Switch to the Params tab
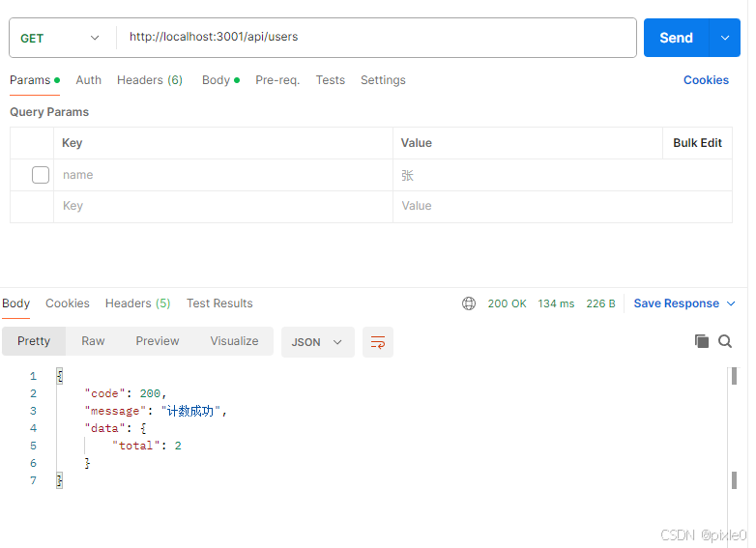756x548 pixels. (x=35, y=80)
